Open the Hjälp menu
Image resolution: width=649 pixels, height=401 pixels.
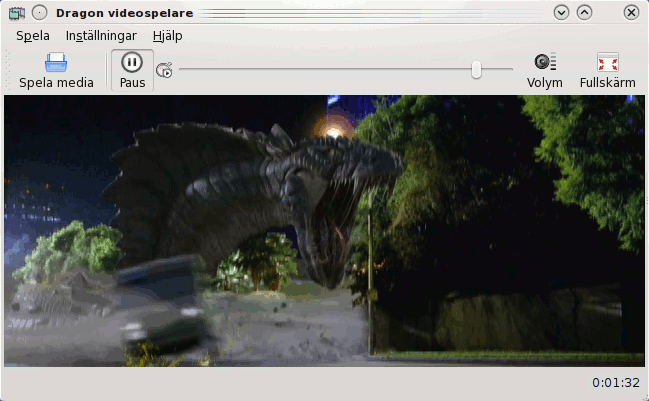(167, 35)
